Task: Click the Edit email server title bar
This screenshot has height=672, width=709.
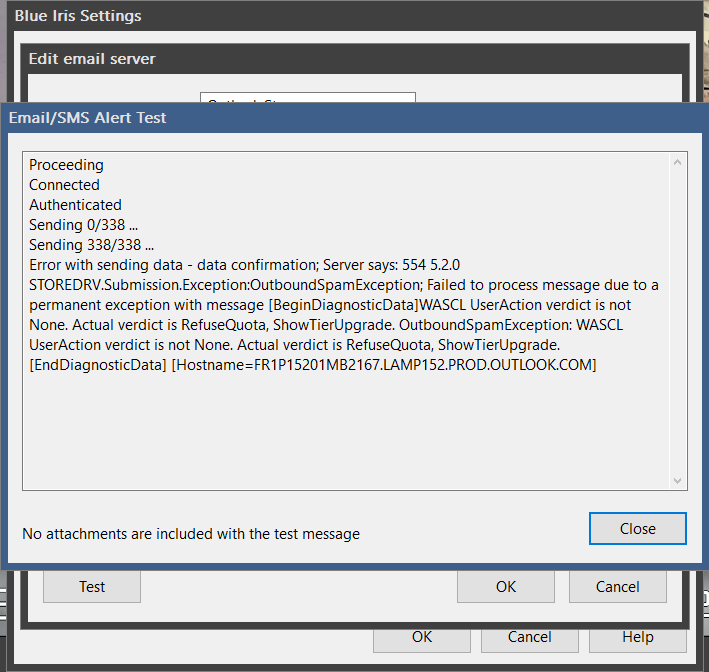Action: click(x=355, y=59)
